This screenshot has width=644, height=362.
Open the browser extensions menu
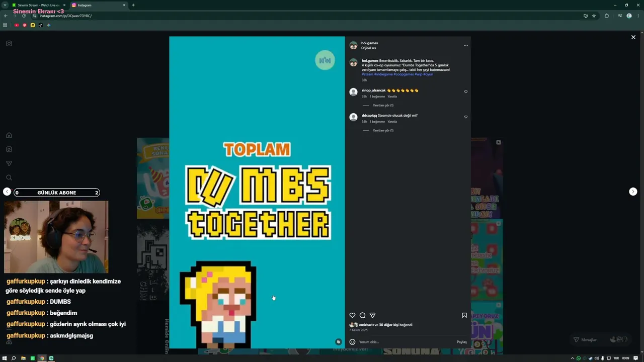[x=606, y=16]
